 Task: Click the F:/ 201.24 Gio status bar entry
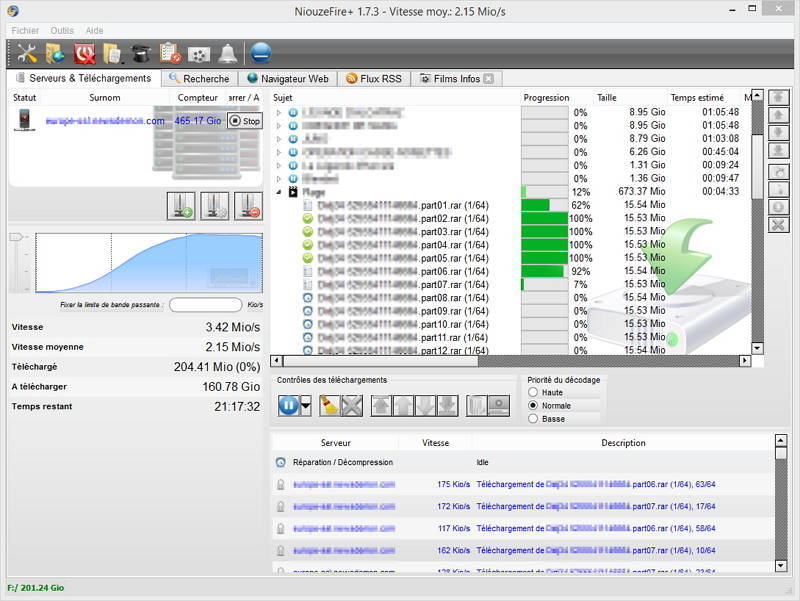pos(36,588)
